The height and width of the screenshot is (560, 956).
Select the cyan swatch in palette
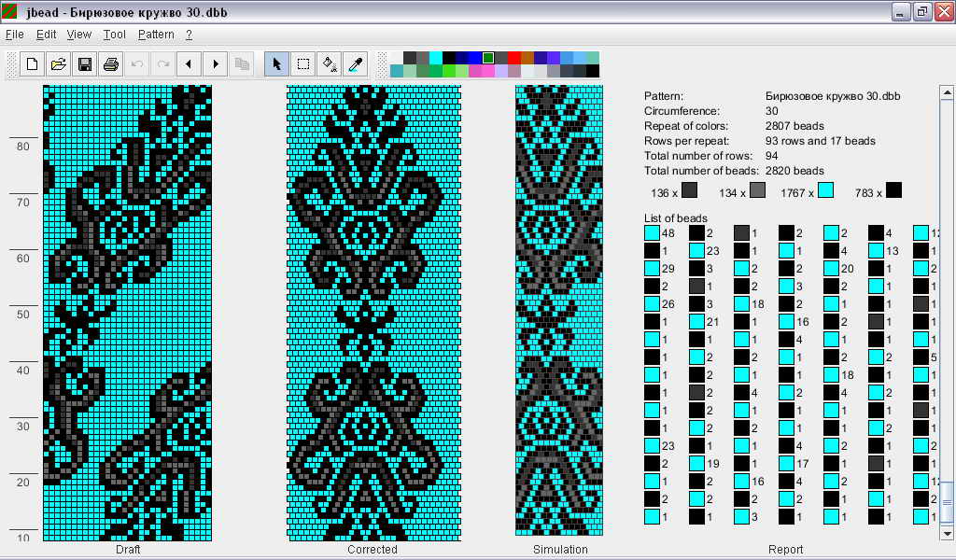point(436,58)
